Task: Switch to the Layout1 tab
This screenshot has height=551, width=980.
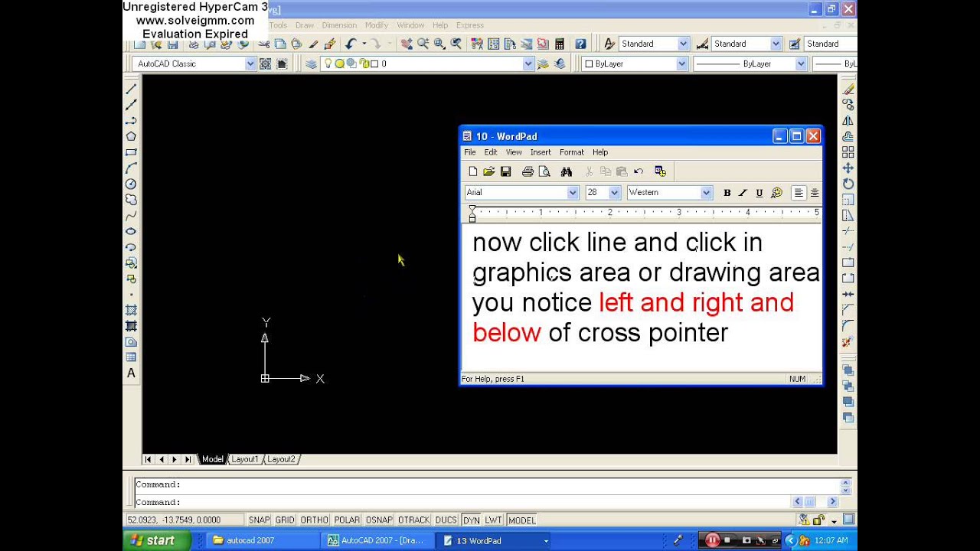Action: 245,459
